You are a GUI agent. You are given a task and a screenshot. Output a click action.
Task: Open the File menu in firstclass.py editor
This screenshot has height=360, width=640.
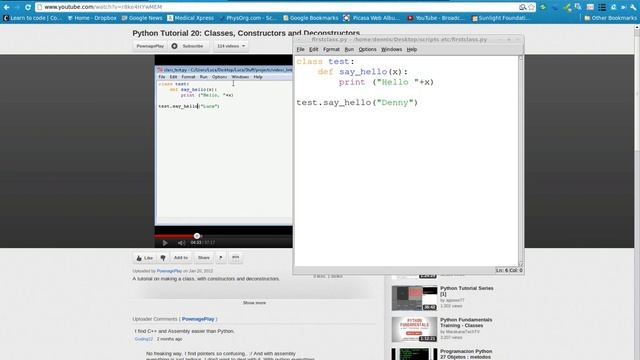[x=300, y=49]
